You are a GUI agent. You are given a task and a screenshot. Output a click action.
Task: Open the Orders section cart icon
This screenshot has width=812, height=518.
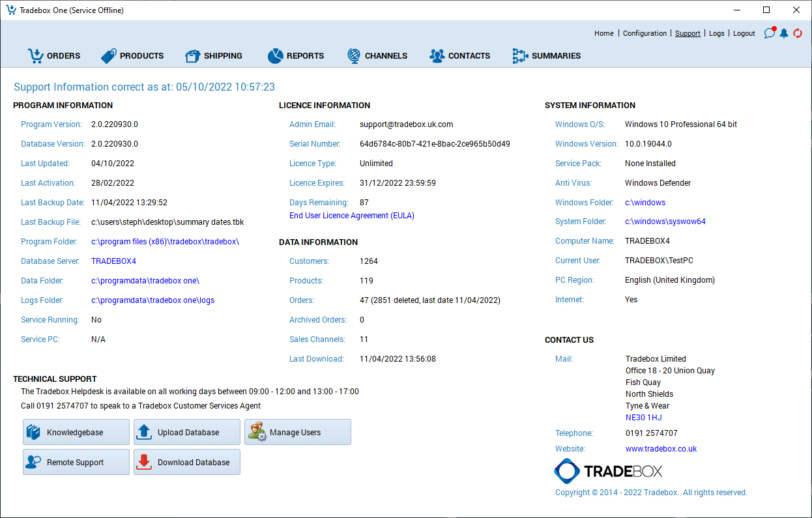[x=35, y=56]
